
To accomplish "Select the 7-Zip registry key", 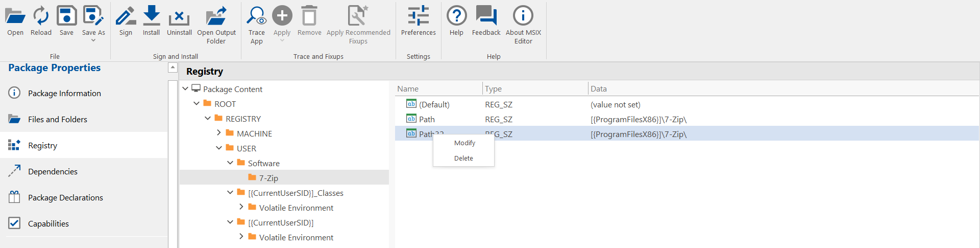I will (268, 178).
